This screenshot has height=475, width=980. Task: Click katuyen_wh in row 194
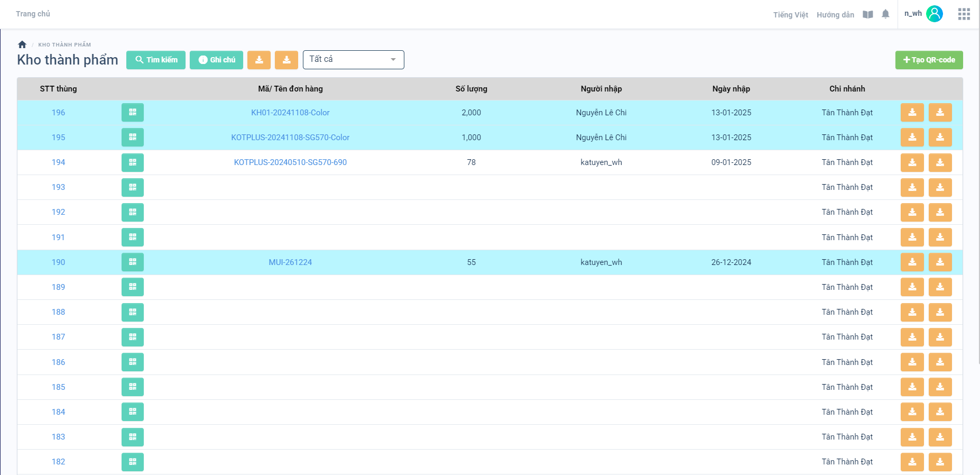click(x=601, y=162)
